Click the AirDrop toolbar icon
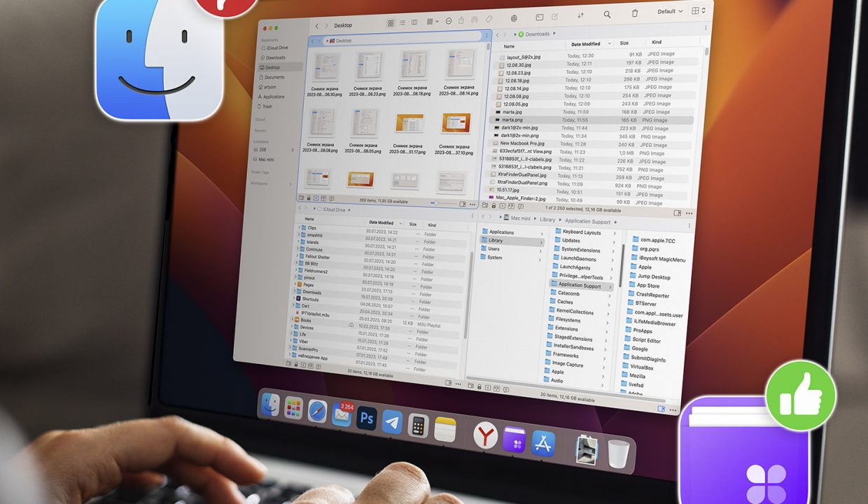868x504 pixels. click(x=475, y=20)
